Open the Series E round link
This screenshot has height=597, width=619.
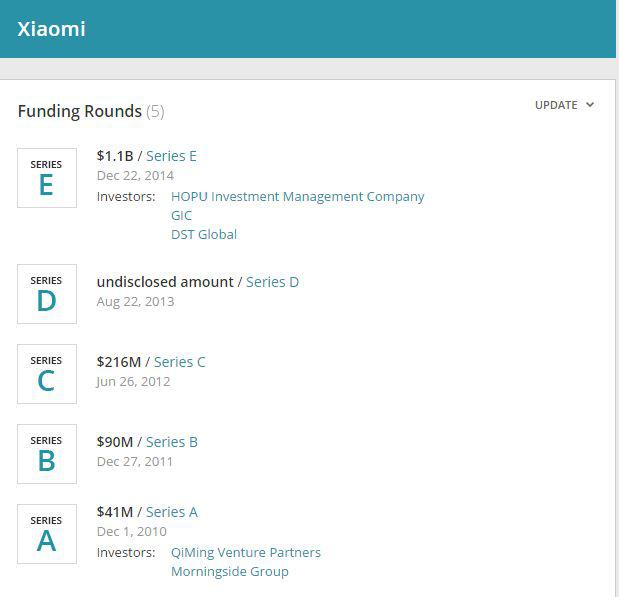pos(171,156)
